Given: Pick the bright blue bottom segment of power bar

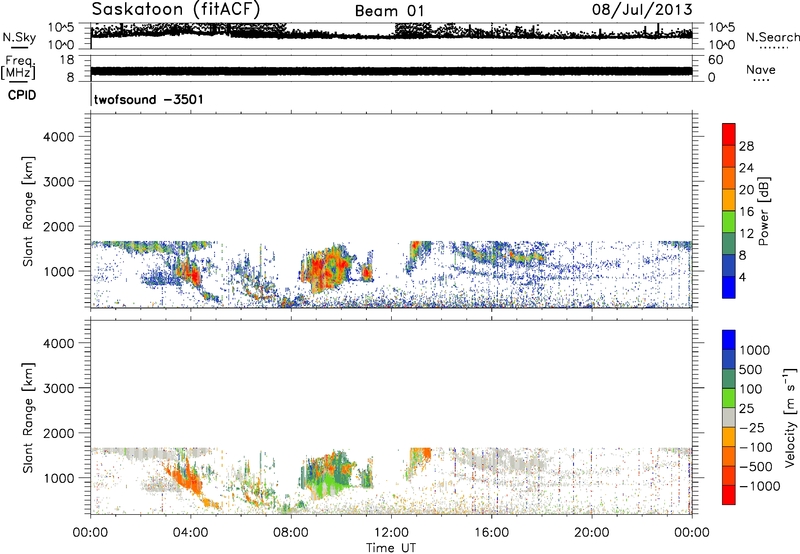Looking at the screenshot, I should tap(729, 287).
